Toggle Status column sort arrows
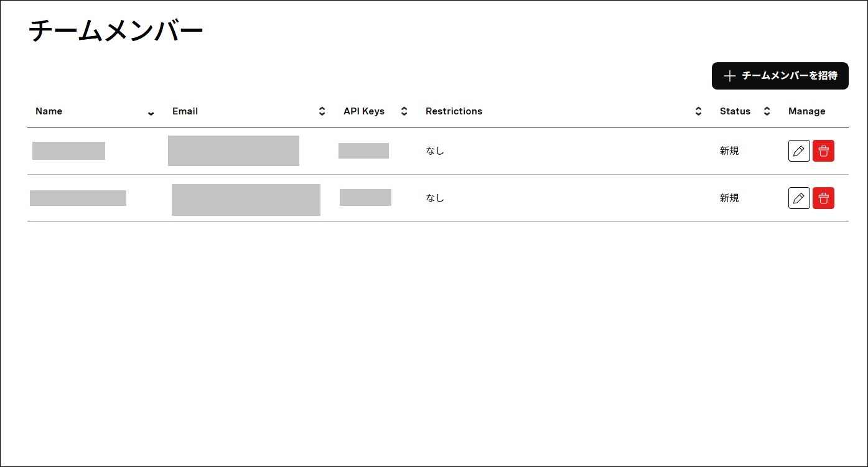Viewport: 868px width, 467px height. (767, 111)
